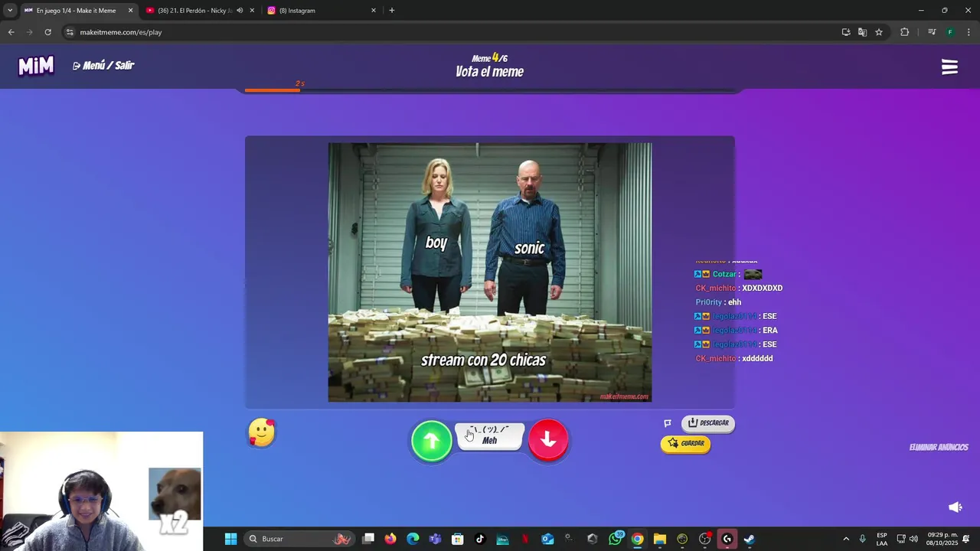Viewport: 980px width, 551px height.
Task: View site information icon
Action: pos(69,32)
